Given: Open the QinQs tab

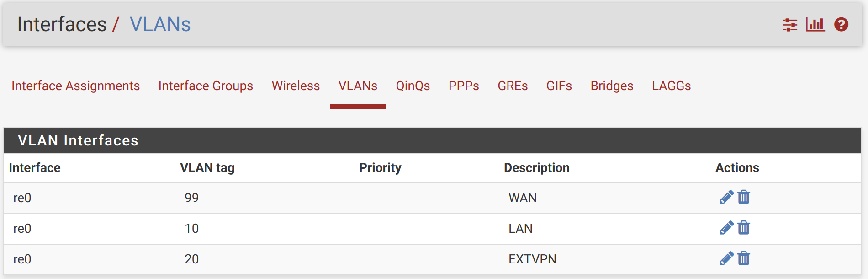Looking at the screenshot, I should pyautogui.click(x=413, y=86).
